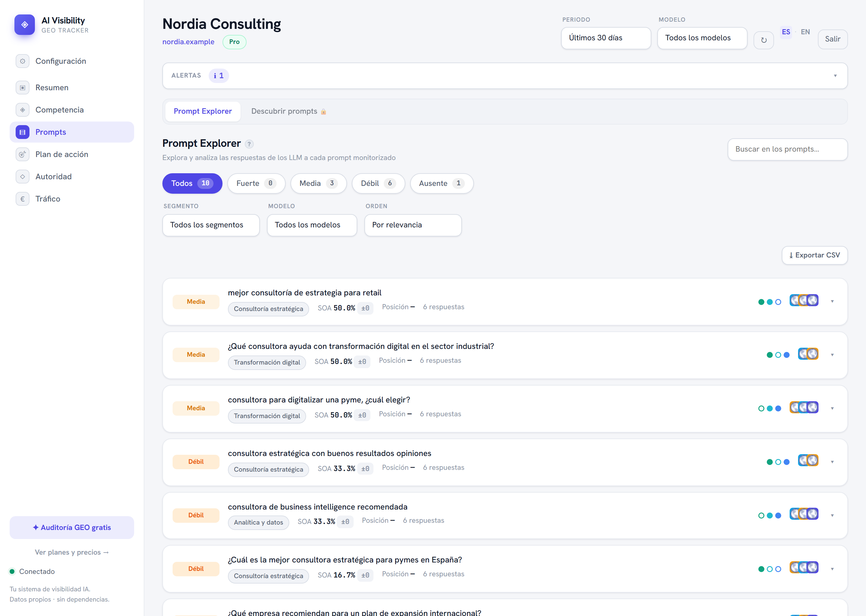The height and width of the screenshot is (616, 866).
Task: Click status dots on digitalizar pyme prompt
Action: 770,408
